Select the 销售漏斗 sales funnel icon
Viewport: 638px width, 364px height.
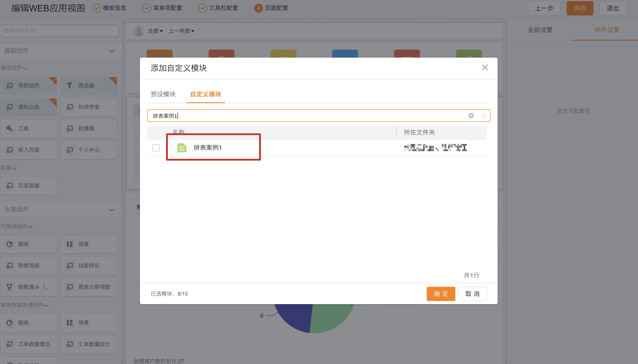click(9, 287)
